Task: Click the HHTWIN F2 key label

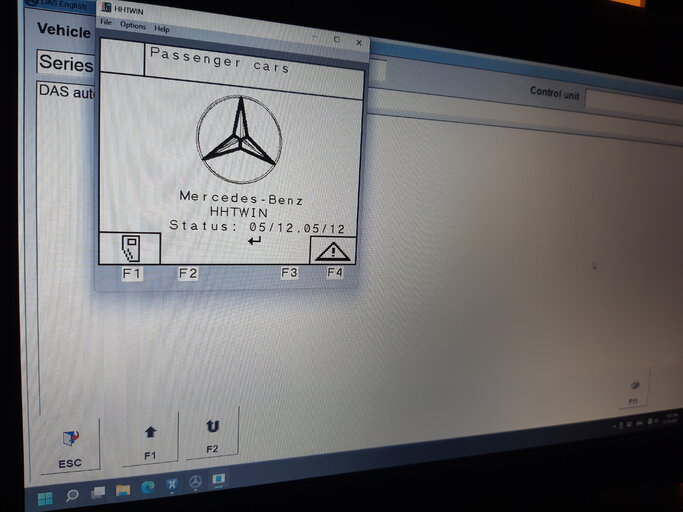Action: click(188, 274)
